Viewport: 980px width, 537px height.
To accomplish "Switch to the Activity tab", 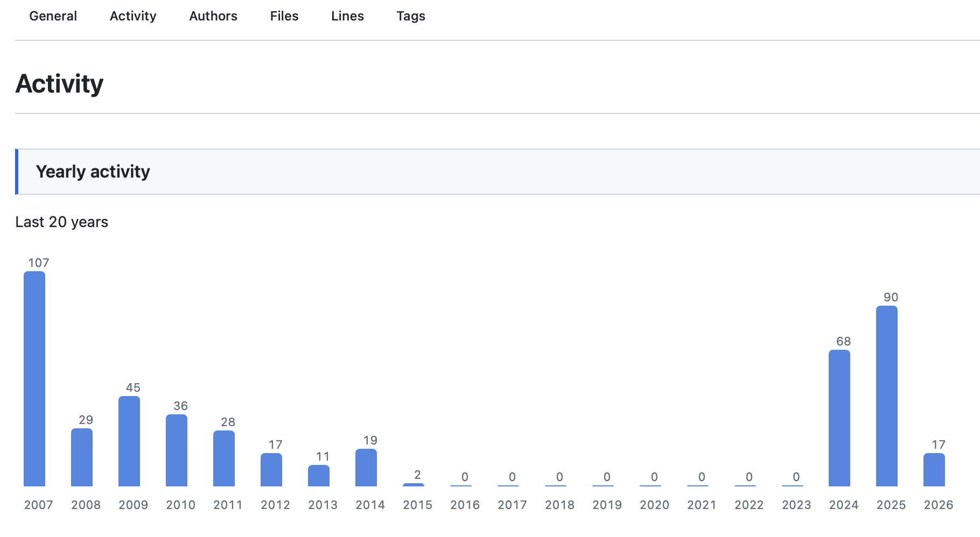I will 132,16.
